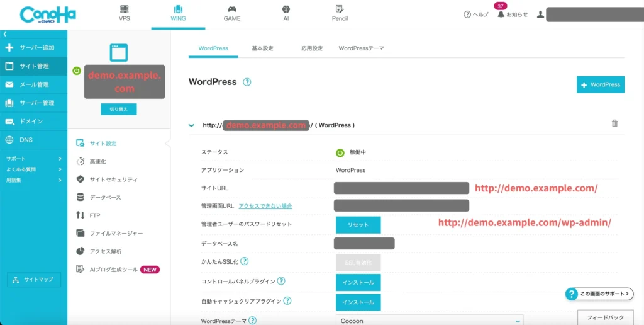The height and width of the screenshot is (325, 644).
Task: Click the help icon beside コントロールパネルプラグイン
Action: coord(281,281)
